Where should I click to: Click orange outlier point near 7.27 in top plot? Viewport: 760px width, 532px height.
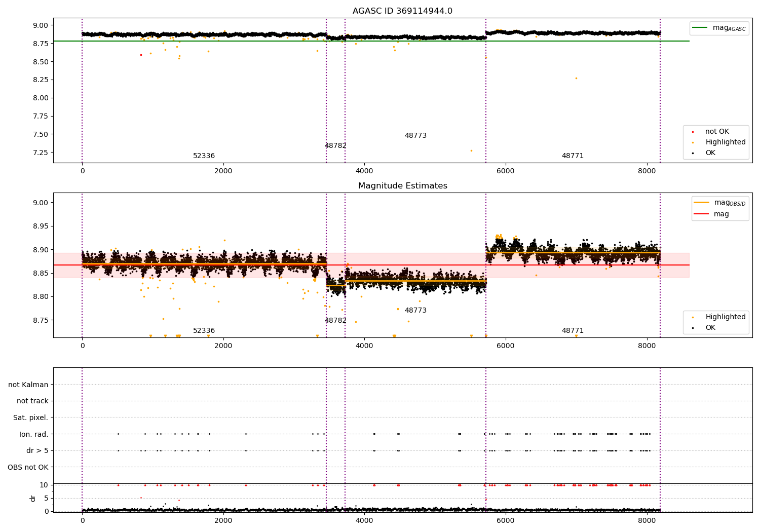pos(471,150)
